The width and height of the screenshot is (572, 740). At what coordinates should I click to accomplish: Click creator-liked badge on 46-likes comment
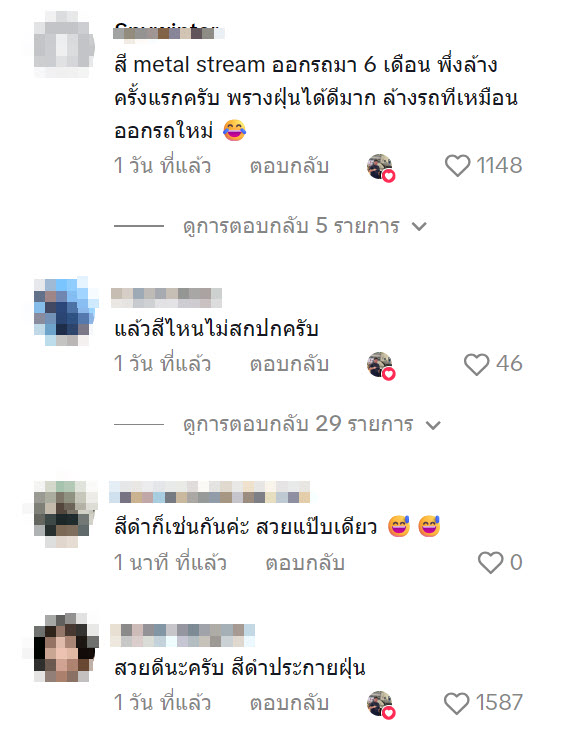(380, 366)
